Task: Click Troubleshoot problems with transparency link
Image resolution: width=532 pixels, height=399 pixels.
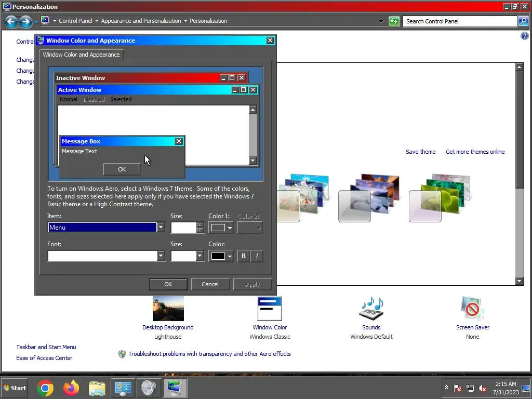Action: (x=209, y=354)
